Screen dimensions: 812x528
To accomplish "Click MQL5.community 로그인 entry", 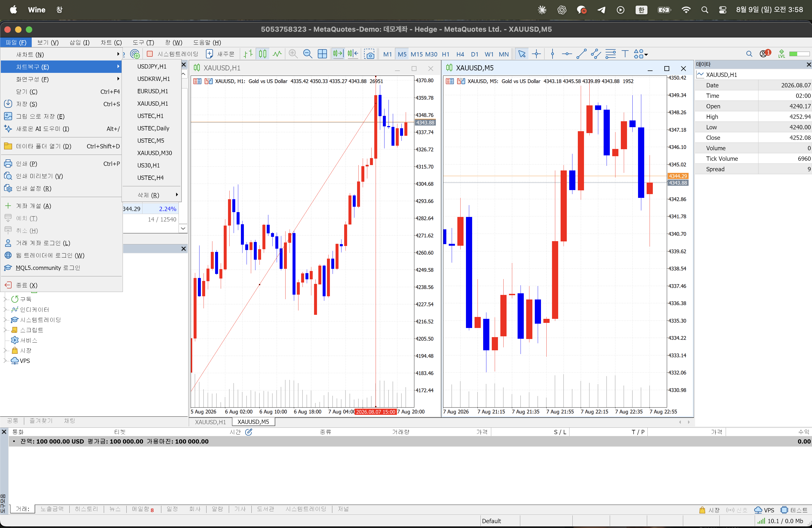I will (x=61, y=268).
